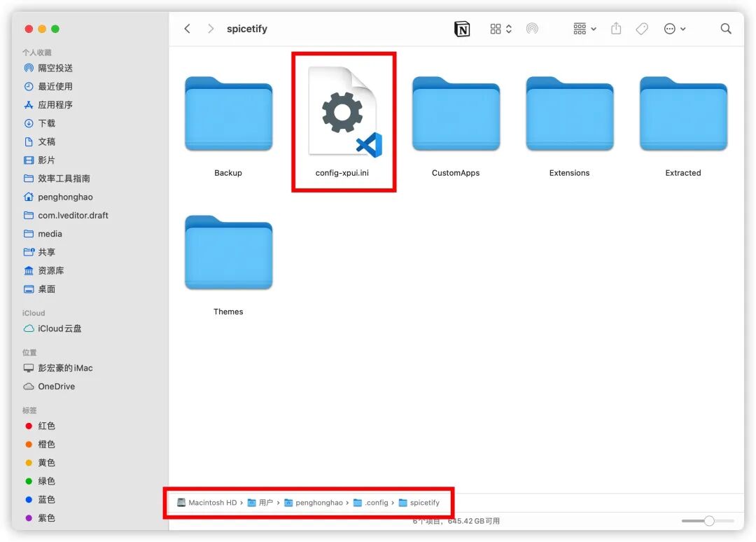
Task: Select the Backup folder
Action: (x=228, y=126)
